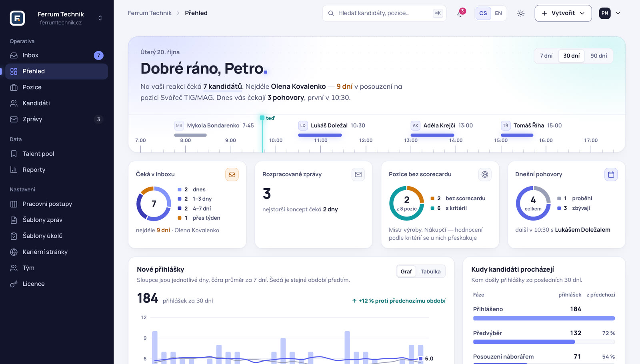Switch language to EN
Image resolution: width=640 pixels, height=364 pixels.
(x=498, y=13)
